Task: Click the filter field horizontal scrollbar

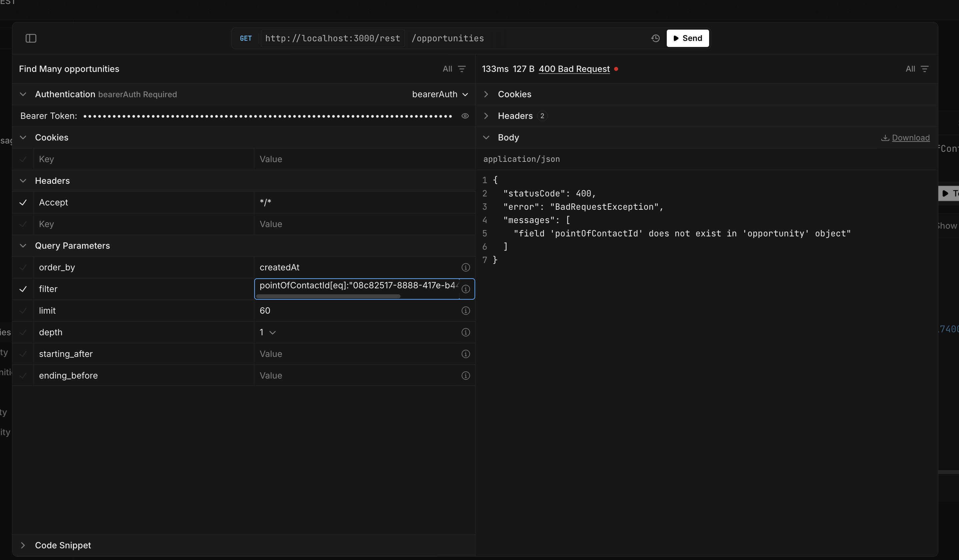Action: (x=328, y=296)
